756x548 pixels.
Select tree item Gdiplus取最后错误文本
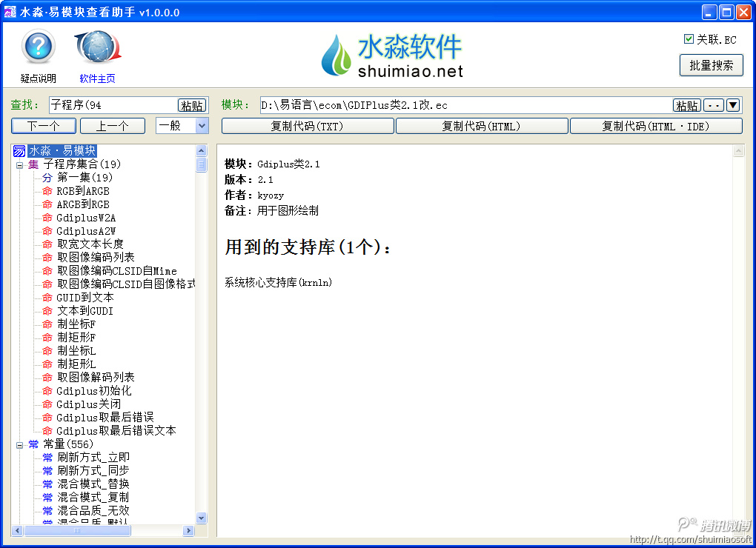116,431
